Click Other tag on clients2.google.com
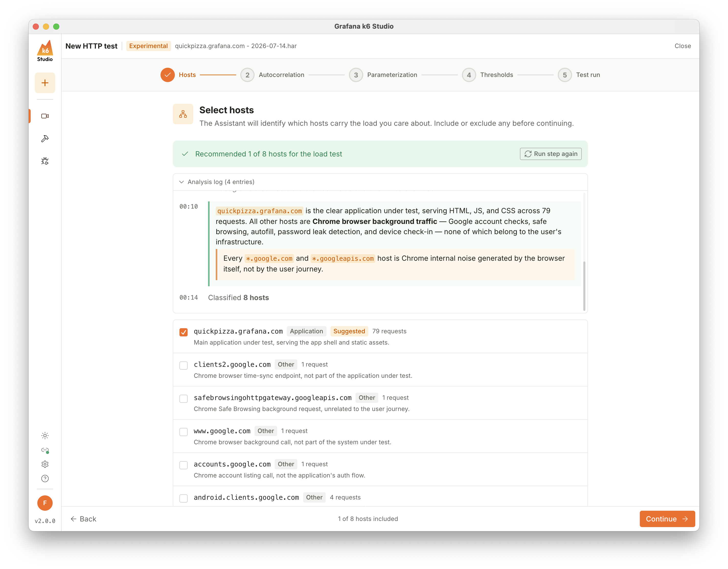The image size is (728, 569). (286, 365)
